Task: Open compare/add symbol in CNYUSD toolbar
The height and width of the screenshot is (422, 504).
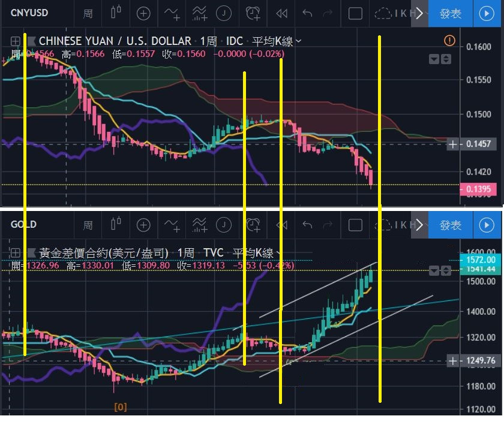Action: click(x=143, y=14)
